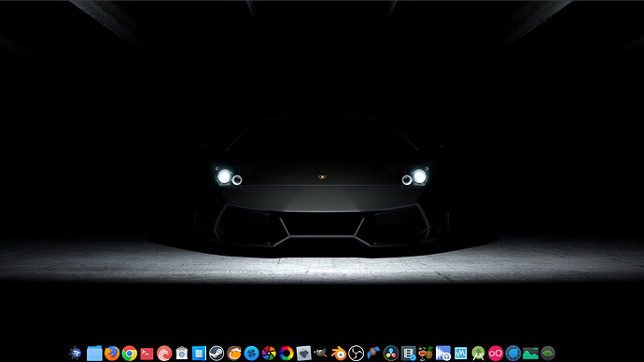This screenshot has height=362, width=644.
Task: Open the blue Files folder icon
Action: (94, 353)
